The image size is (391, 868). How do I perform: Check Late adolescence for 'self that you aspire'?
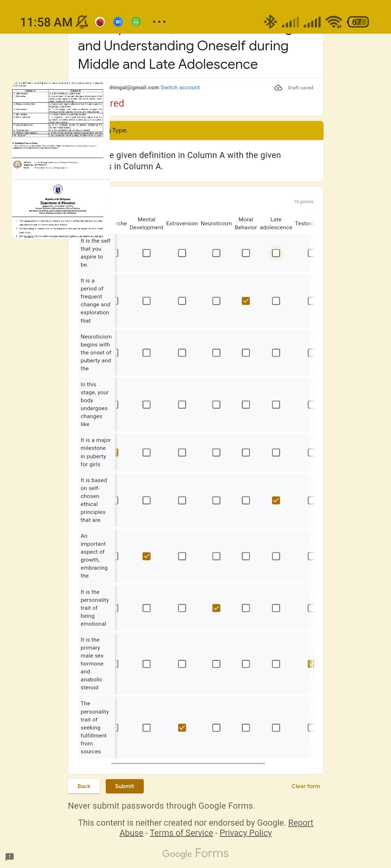tap(276, 253)
